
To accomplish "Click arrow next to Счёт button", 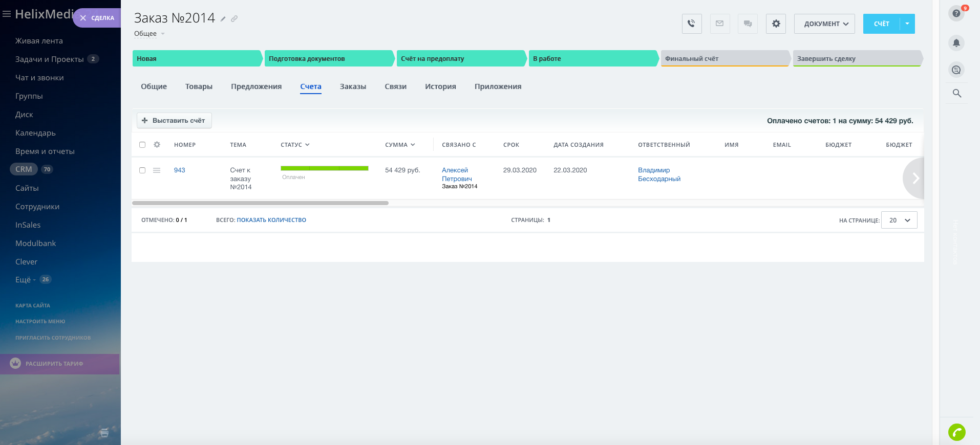I will pyautogui.click(x=907, y=24).
